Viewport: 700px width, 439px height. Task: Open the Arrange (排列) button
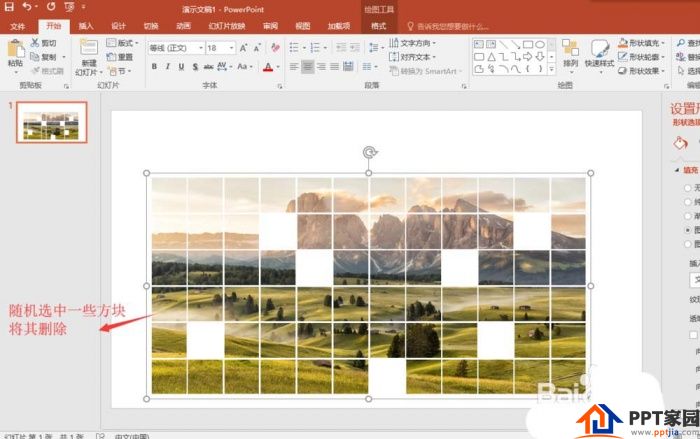tap(571, 54)
